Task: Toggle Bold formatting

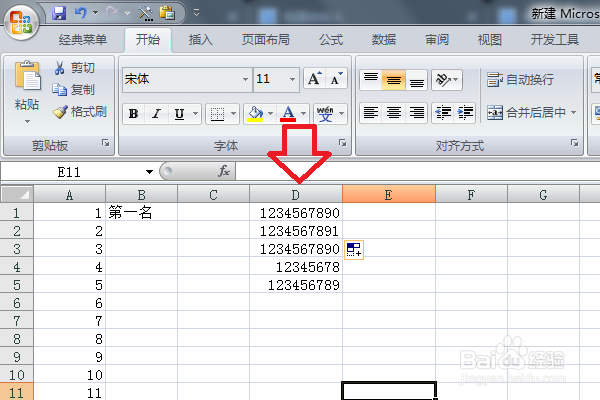Action: (x=134, y=114)
